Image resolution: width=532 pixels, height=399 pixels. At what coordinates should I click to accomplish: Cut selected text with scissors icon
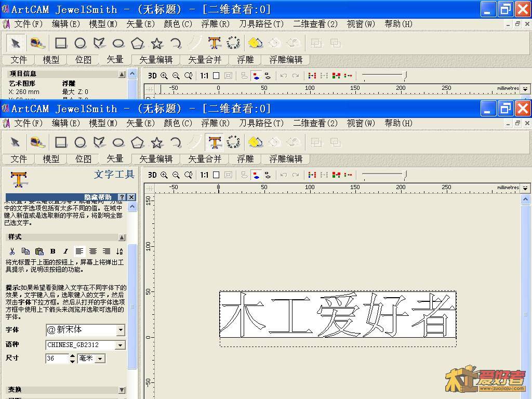12,251
